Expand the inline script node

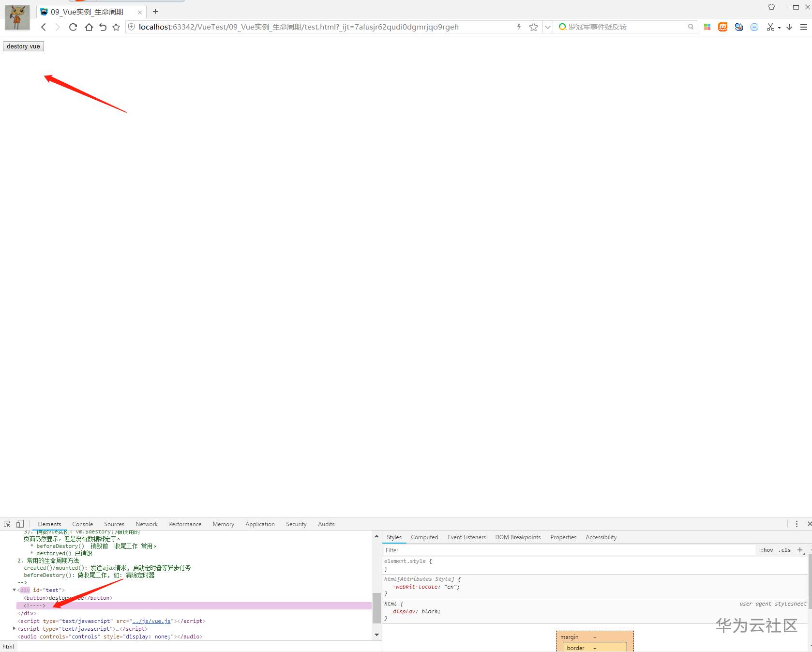pos(15,629)
